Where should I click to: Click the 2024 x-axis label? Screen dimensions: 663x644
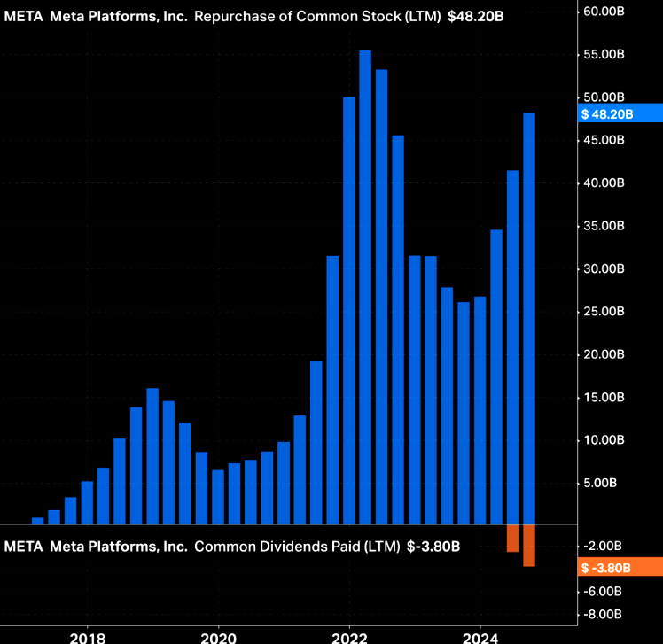click(480, 637)
